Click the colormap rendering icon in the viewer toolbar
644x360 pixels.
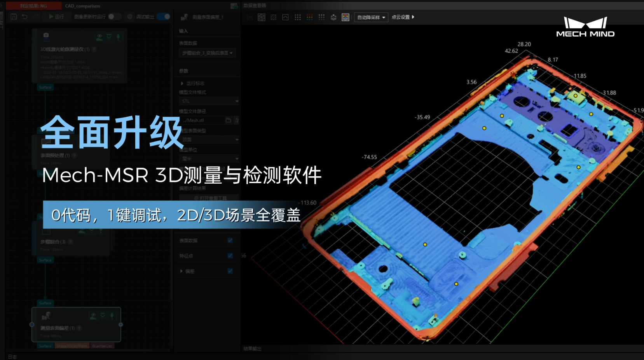[345, 17]
